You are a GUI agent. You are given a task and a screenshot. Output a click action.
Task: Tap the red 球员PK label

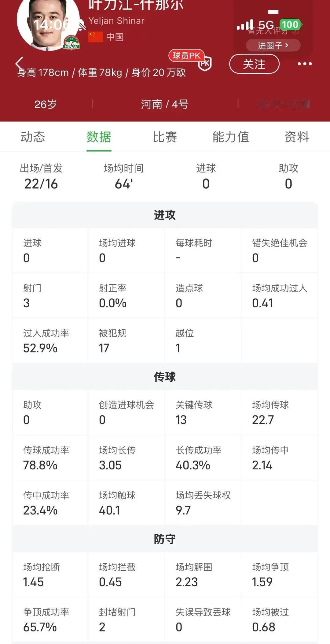(186, 55)
